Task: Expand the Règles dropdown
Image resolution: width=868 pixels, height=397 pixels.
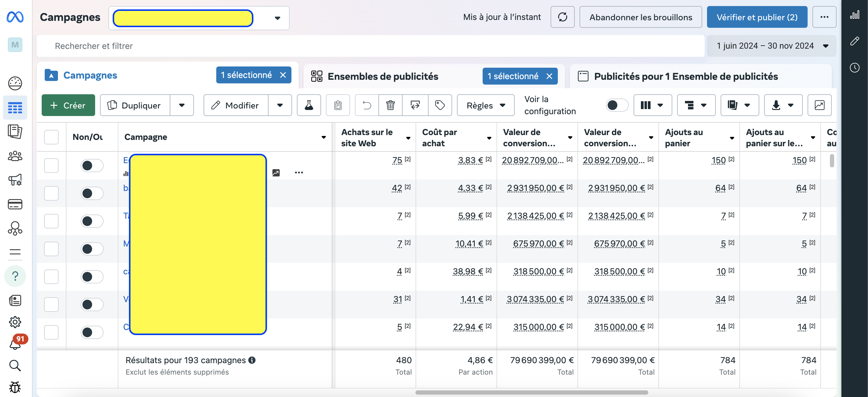Action: 485,105
